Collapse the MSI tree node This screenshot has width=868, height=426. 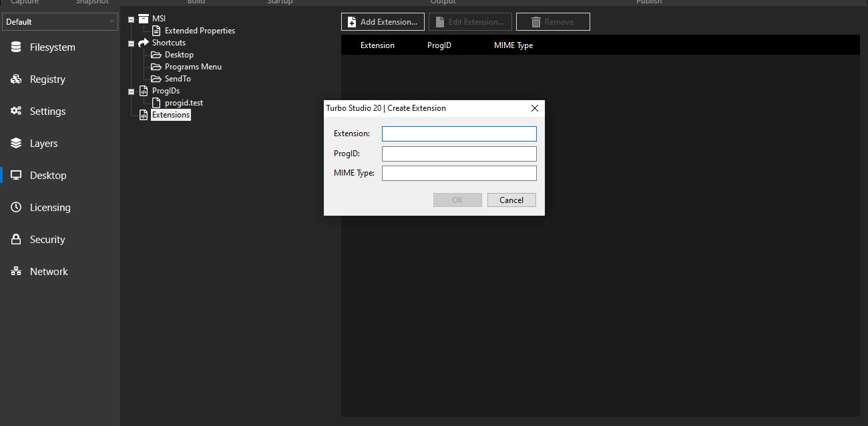coord(131,18)
